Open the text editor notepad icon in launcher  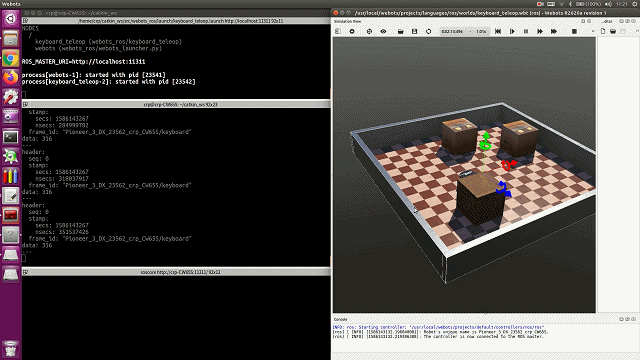(x=11, y=196)
